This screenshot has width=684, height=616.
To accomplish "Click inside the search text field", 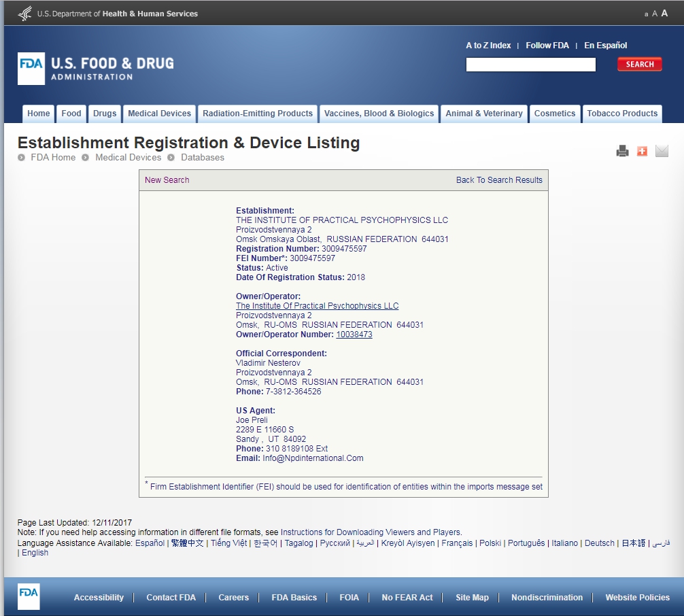I will pos(530,65).
